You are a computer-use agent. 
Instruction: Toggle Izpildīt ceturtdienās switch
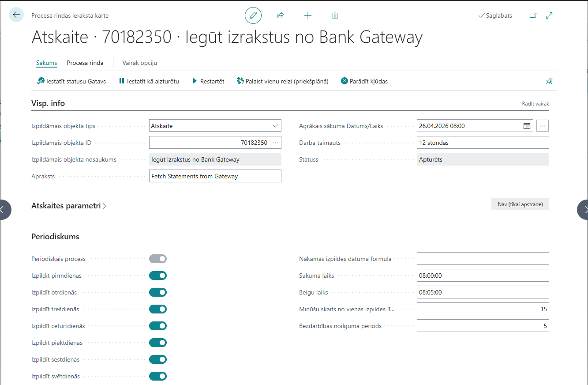point(158,326)
